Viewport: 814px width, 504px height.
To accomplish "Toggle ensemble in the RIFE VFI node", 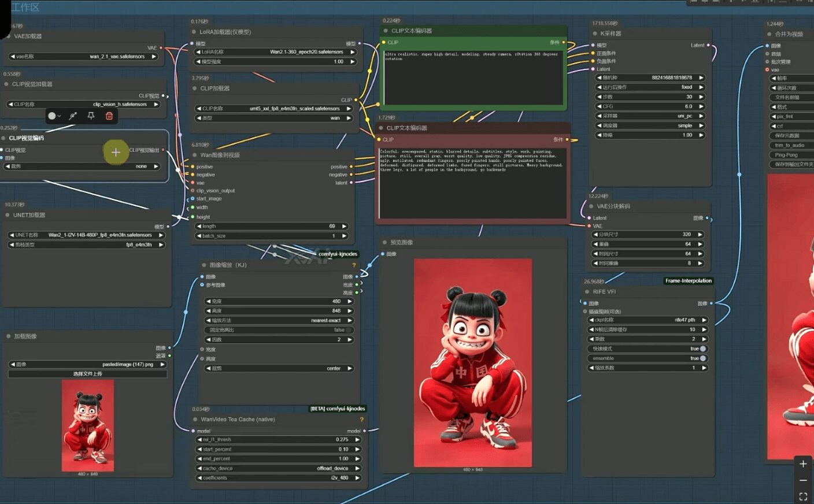I will (647, 358).
